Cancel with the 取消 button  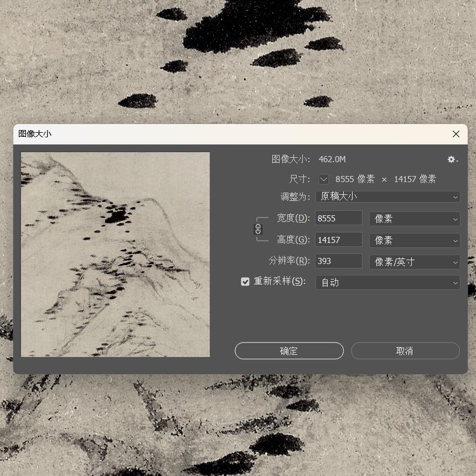[405, 351]
